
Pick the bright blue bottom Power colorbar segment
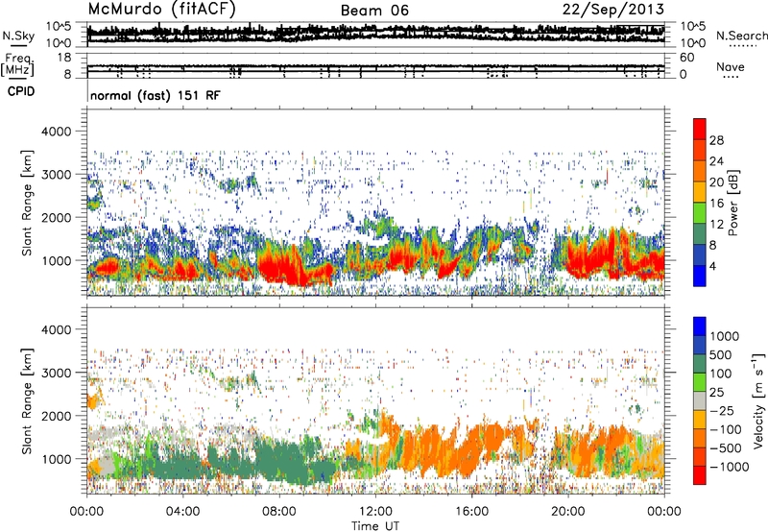(700, 276)
